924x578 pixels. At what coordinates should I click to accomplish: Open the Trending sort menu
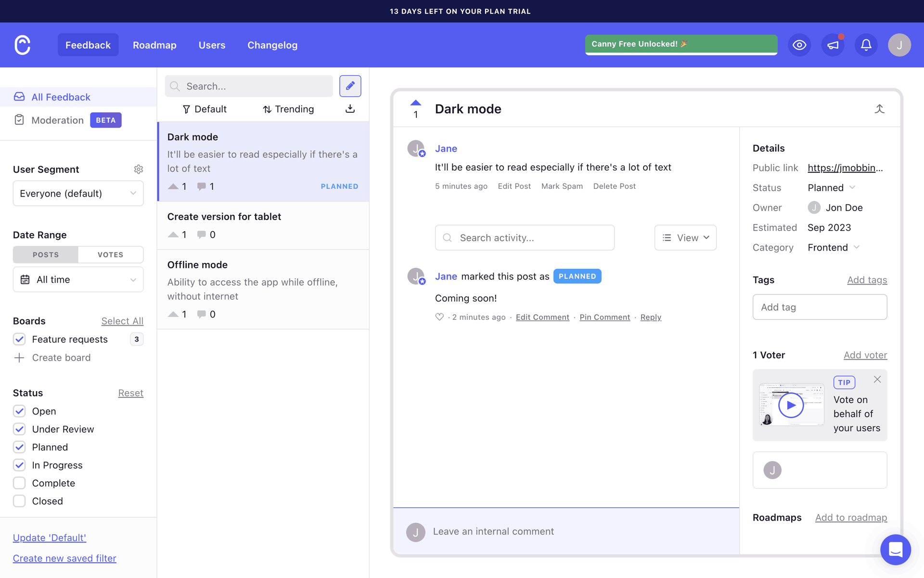click(288, 109)
